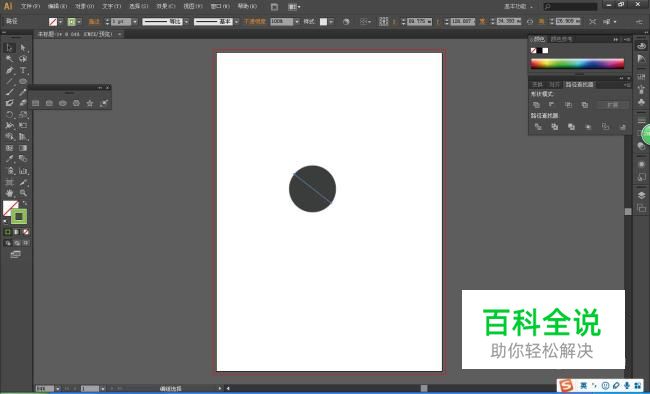Open the stroke weight dropdown in control bar
This screenshot has width=650, height=394.
click(x=135, y=22)
